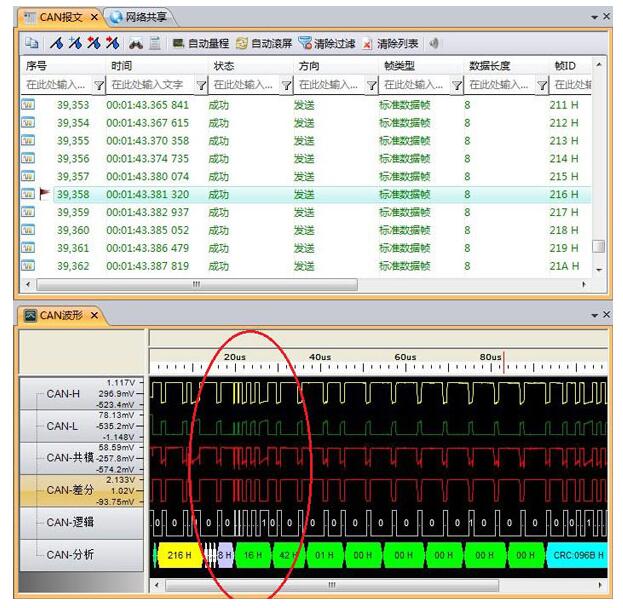Image resolution: width=623 pixels, height=608 pixels.
Task: Click the red flag on row 39,358
Action: pyautogui.click(x=44, y=194)
